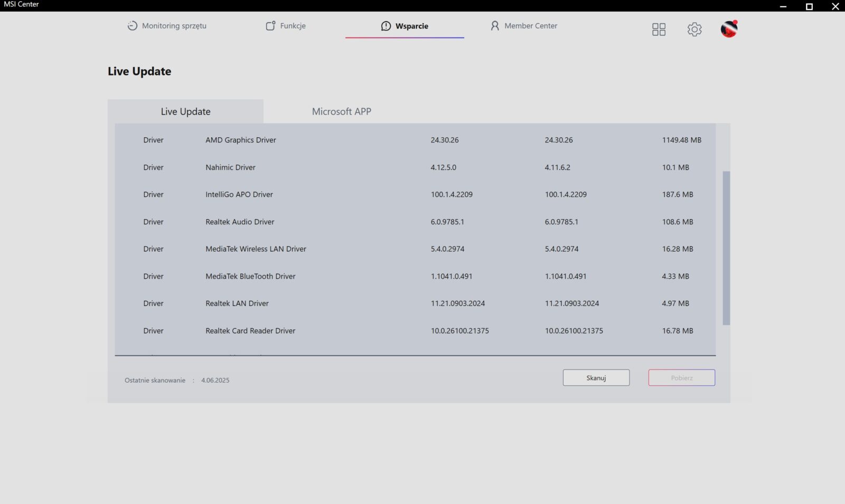This screenshot has height=504, width=845.
Task: Open settings via the gear icon
Action: (x=694, y=30)
